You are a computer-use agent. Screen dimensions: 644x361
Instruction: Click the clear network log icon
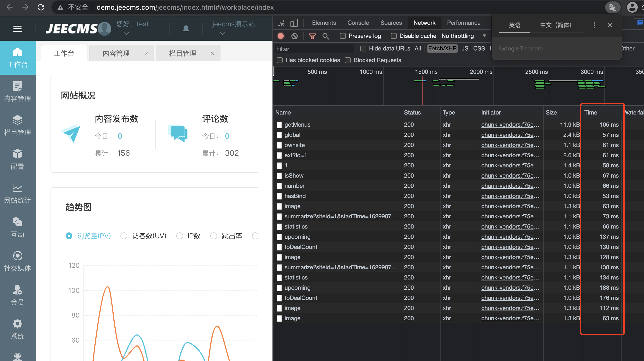[295, 36]
